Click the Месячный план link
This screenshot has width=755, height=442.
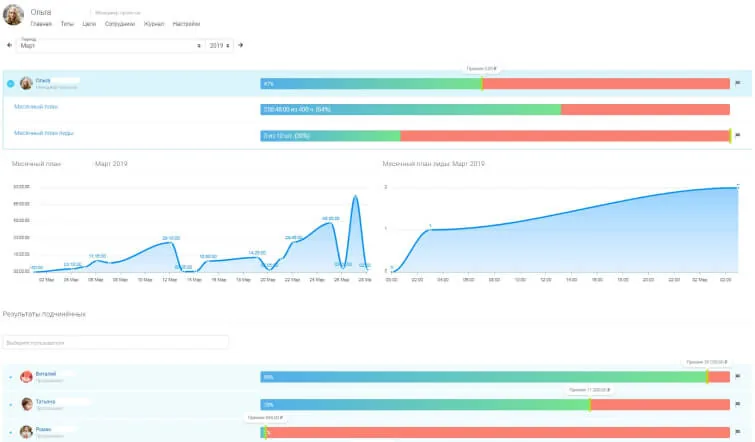point(36,107)
